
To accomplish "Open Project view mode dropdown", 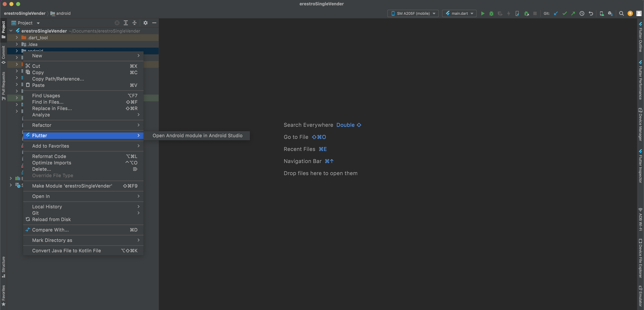I will [x=26, y=23].
